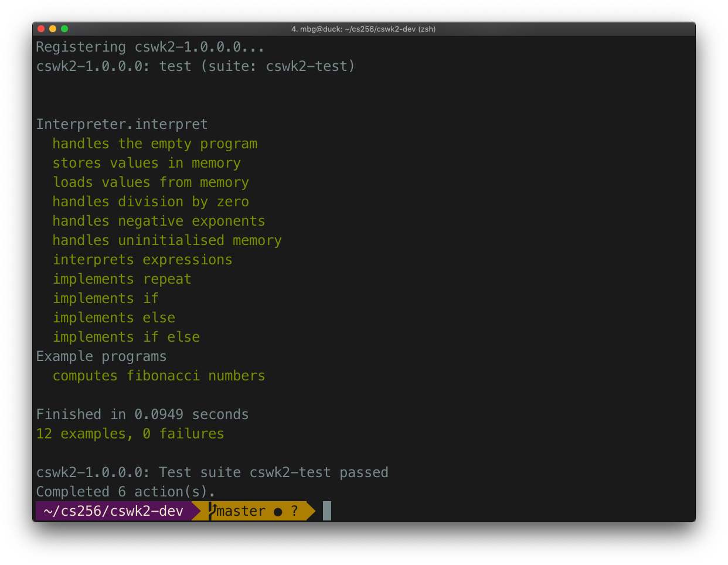Screen dimensions: 728x565
Task: Click the green zoom window button
Action: coord(64,29)
